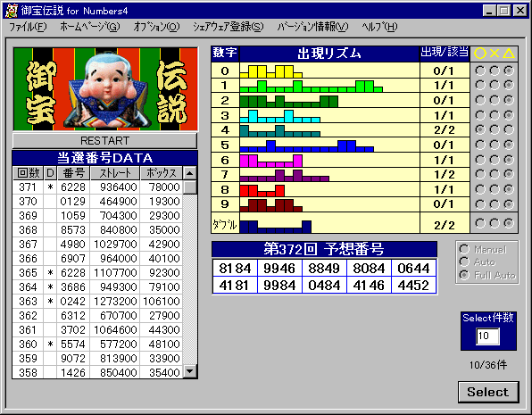This screenshot has height=415, width=532.
Task: Select the circle radio for digit 4
Action: click(480, 129)
